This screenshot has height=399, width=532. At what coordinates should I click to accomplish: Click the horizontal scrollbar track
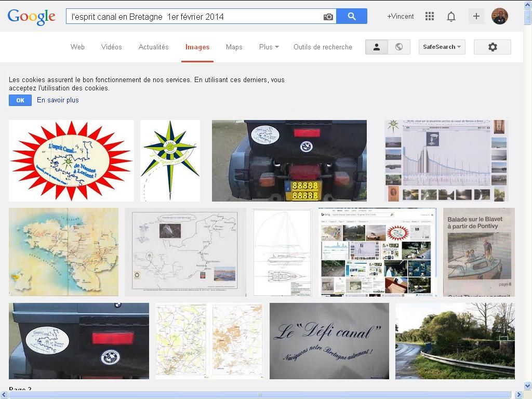point(260,395)
